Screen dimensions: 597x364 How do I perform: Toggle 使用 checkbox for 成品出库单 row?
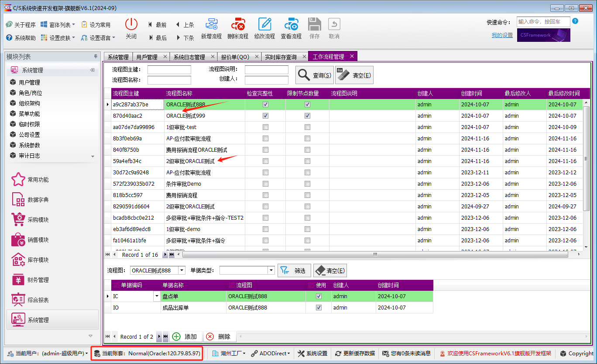coord(319,308)
